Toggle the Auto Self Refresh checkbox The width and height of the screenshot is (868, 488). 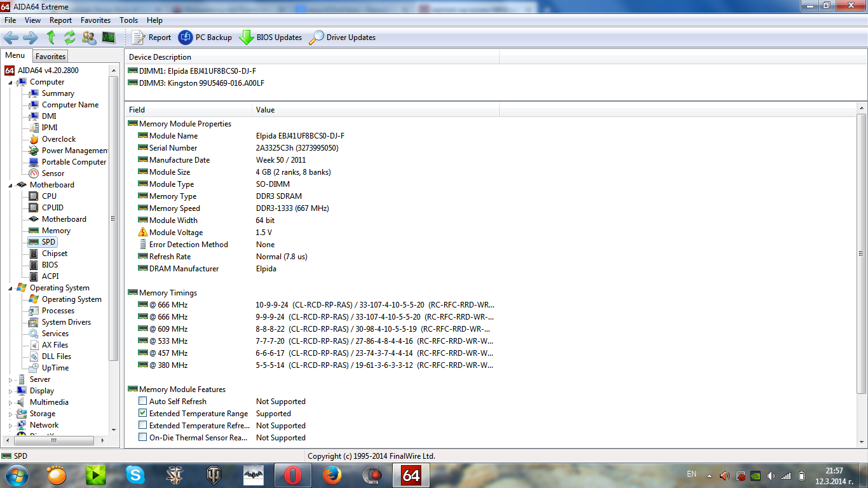pos(143,402)
